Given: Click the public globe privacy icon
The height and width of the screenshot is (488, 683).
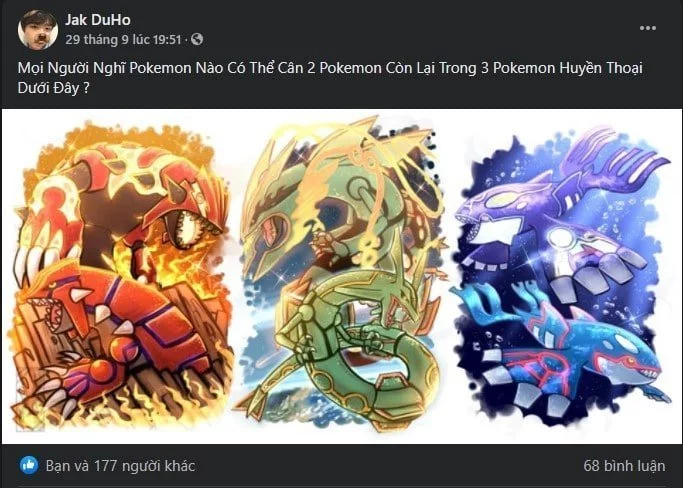Looking at the screenshot, I should 197,39.
